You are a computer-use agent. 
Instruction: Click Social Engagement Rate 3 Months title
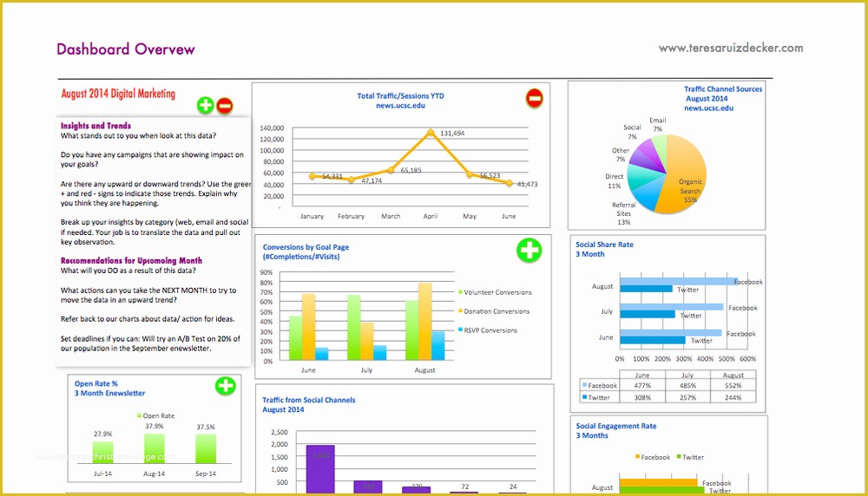pyautogui.click(x=616, y=431)
